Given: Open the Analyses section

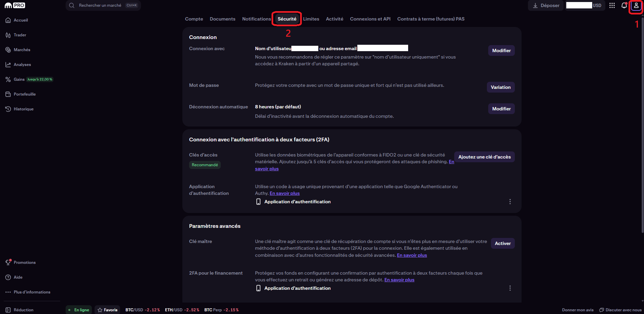Looking at the screenshot, I should 22,64.
